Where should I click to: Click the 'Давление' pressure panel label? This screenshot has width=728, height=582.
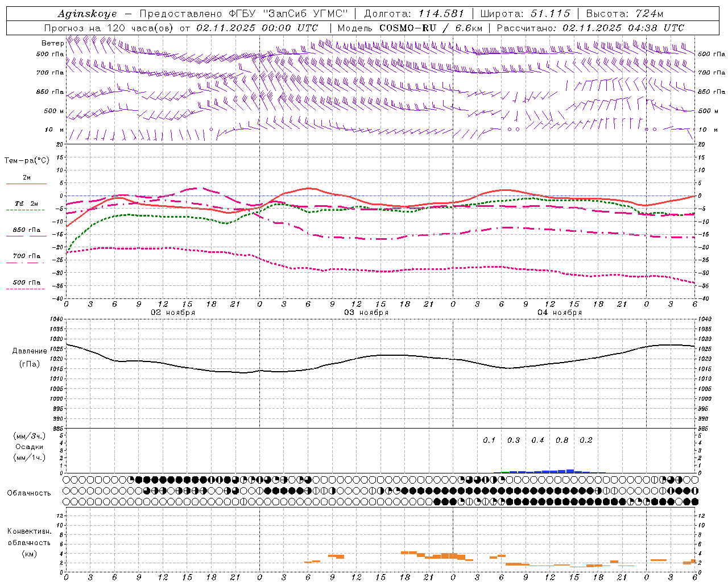pos(30,351)
